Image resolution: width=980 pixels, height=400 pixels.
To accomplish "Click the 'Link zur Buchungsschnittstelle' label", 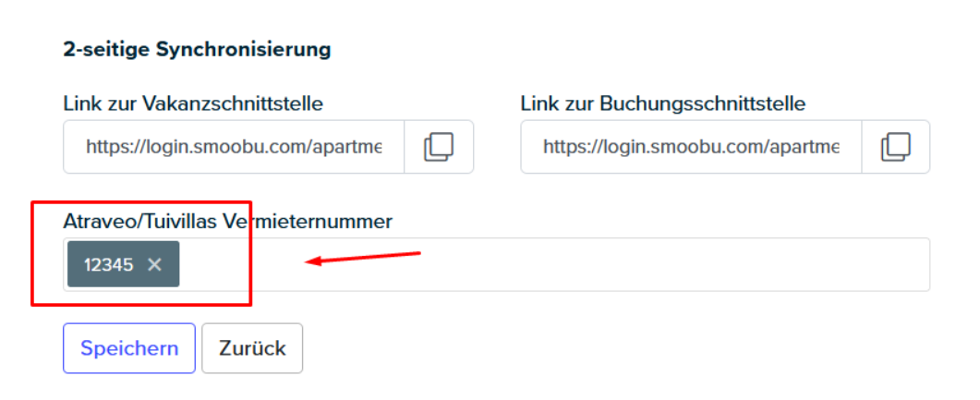I will pos(663,103).
